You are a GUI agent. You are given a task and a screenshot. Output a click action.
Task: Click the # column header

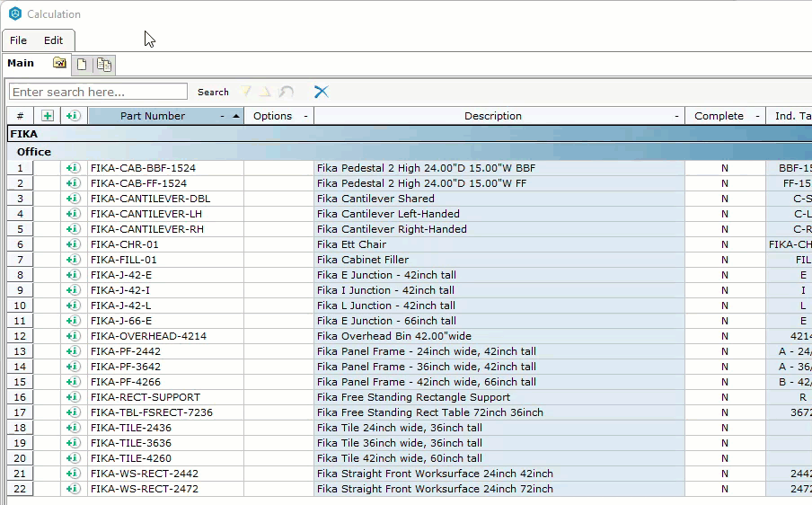[x=20, y=116]
